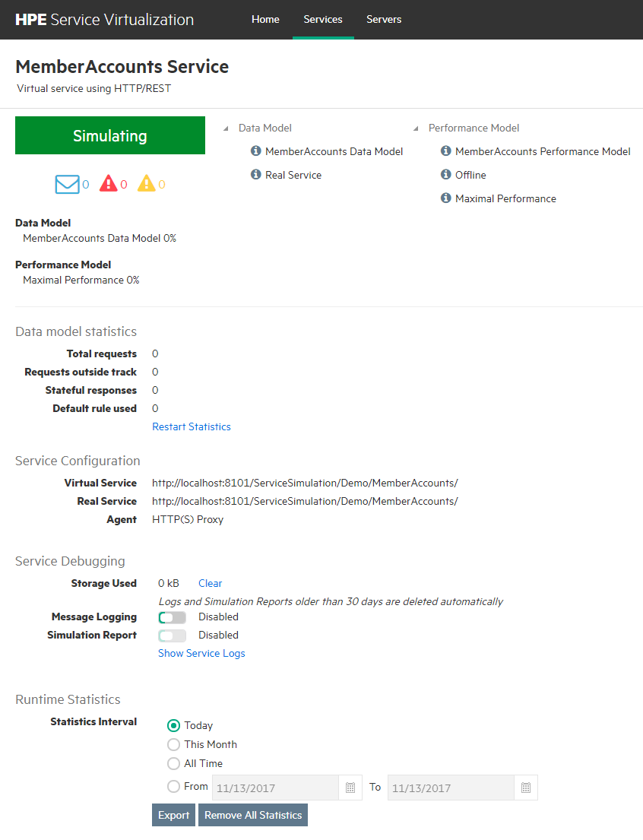Open the Home tab
This screenshot has height=840, width=643.
[265, 19]
